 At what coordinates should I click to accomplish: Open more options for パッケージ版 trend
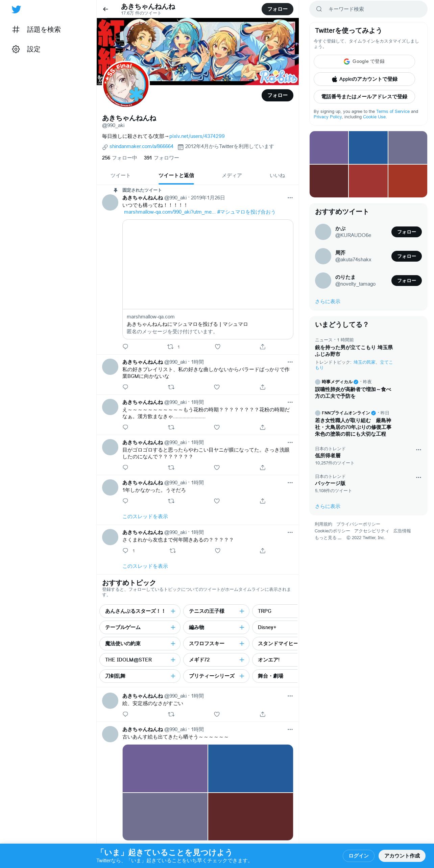tap(418, 478)
